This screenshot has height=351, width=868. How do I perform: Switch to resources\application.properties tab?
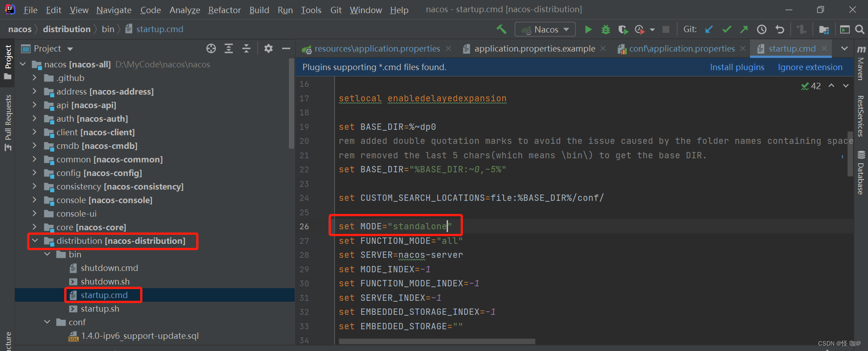click(x=377, y=48)
